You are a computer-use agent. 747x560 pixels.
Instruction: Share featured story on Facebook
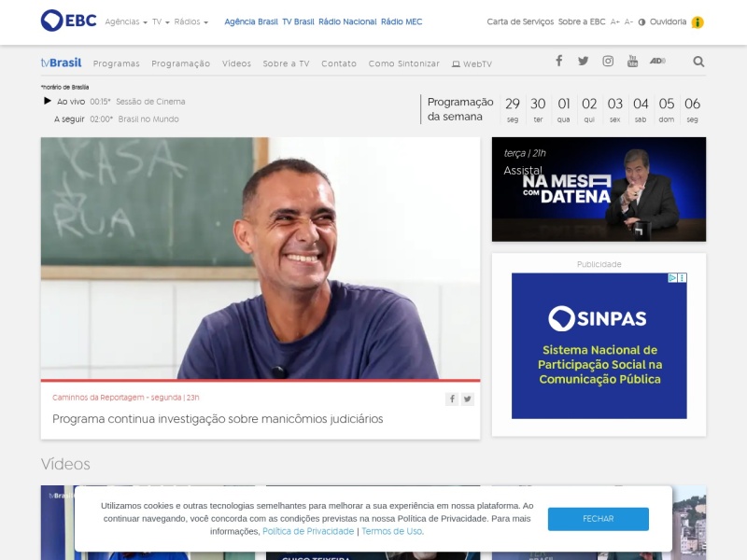(452, 399)
